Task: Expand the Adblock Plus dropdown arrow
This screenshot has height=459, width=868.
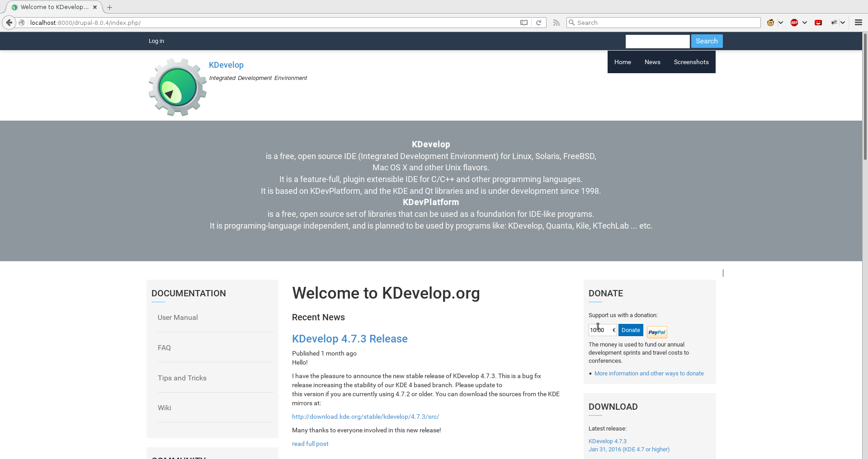Action: point(805,23)
